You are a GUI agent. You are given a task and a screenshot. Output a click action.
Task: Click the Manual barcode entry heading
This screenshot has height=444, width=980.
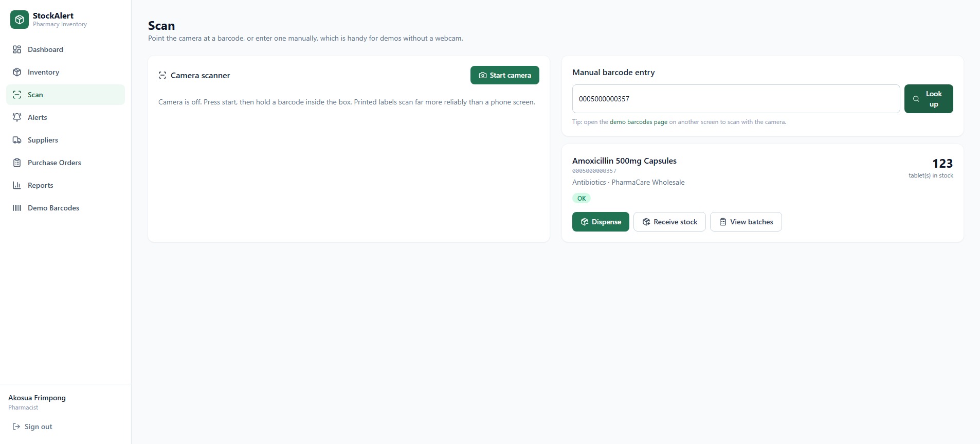click(613, 73)
